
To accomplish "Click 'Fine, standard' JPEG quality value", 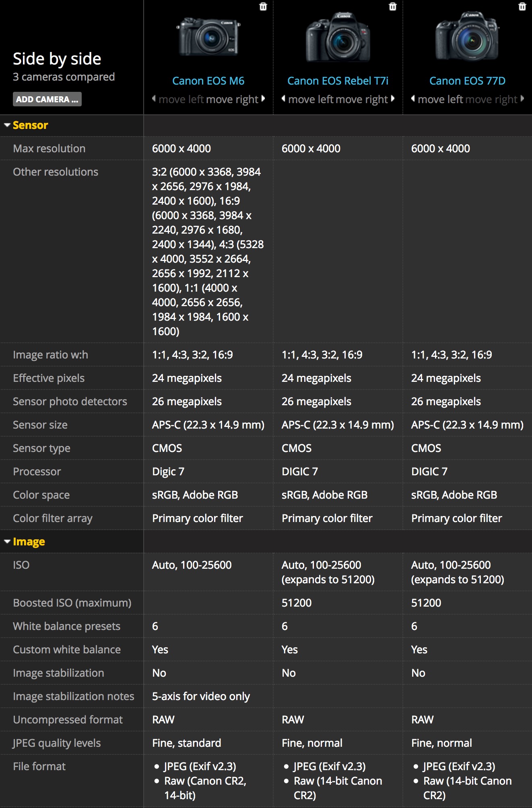I will [187, 743].
